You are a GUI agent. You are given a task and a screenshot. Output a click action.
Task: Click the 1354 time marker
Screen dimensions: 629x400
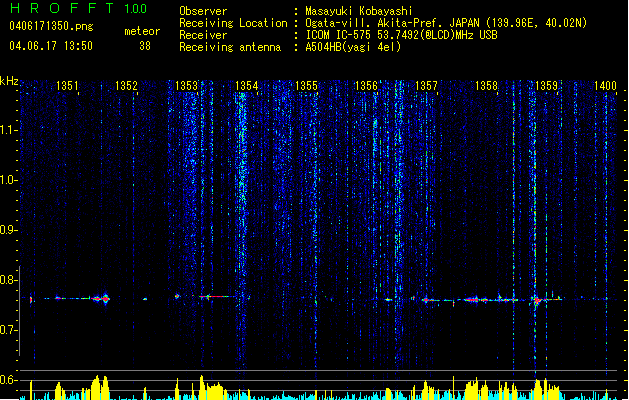(x=246, y=86)
